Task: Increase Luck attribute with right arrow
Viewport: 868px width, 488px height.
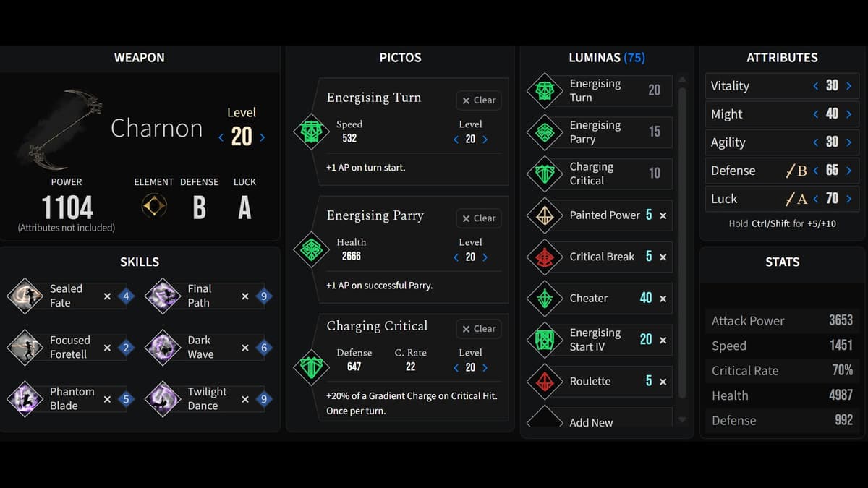Action: 849,199
